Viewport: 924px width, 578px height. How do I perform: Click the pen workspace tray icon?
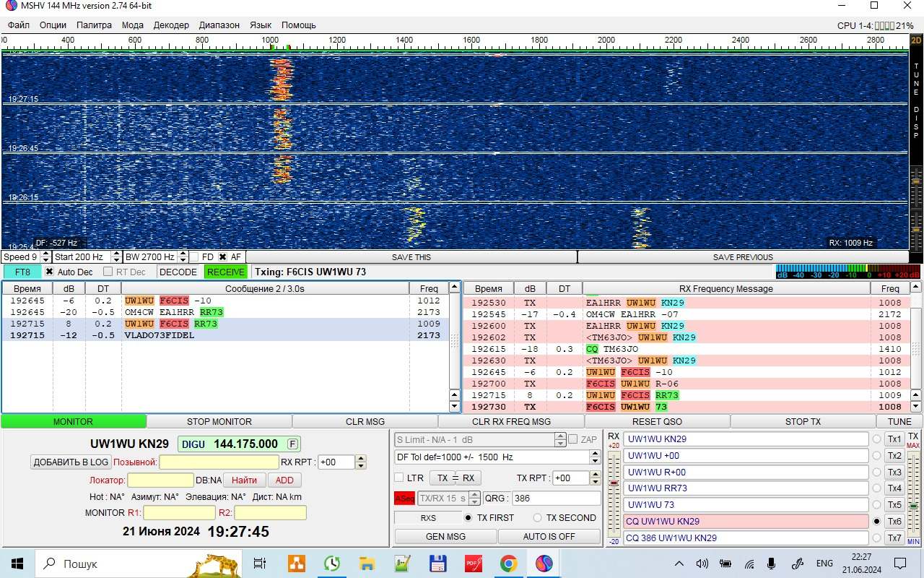[798, 564]
